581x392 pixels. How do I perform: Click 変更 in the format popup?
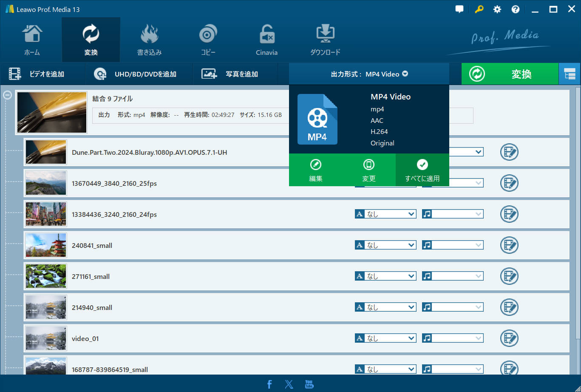click(x=369, y=170)
